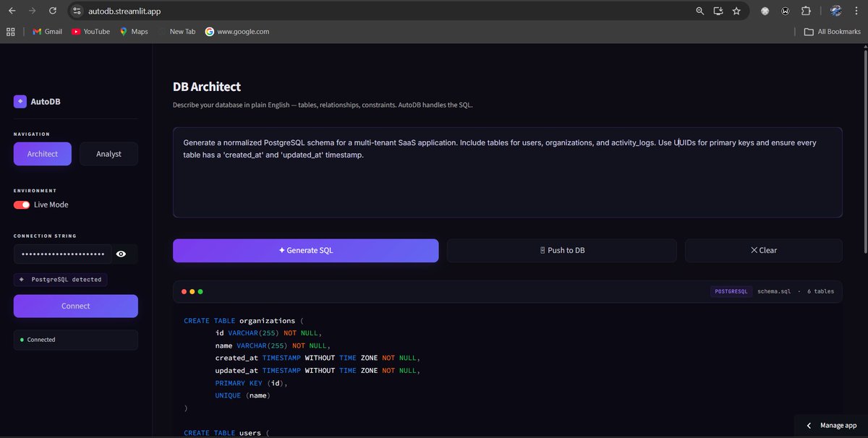Open the All Bookmarks folder
Image resolution: width=868 pixels, height=438 pixels.
pos(833,32)
